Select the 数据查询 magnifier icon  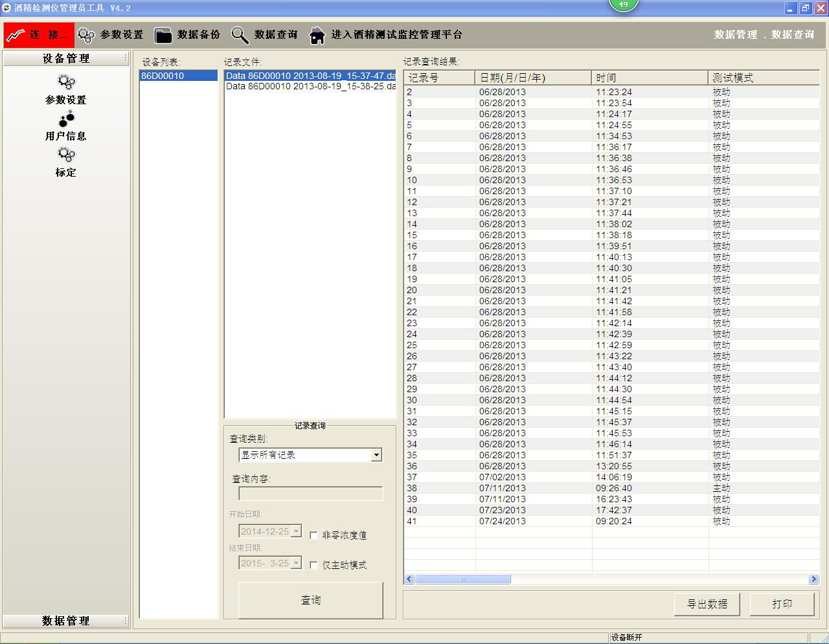pos(240,35)
